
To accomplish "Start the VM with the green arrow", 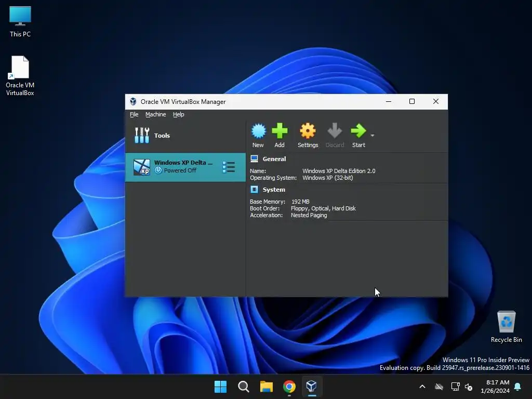I will point(358,131).
